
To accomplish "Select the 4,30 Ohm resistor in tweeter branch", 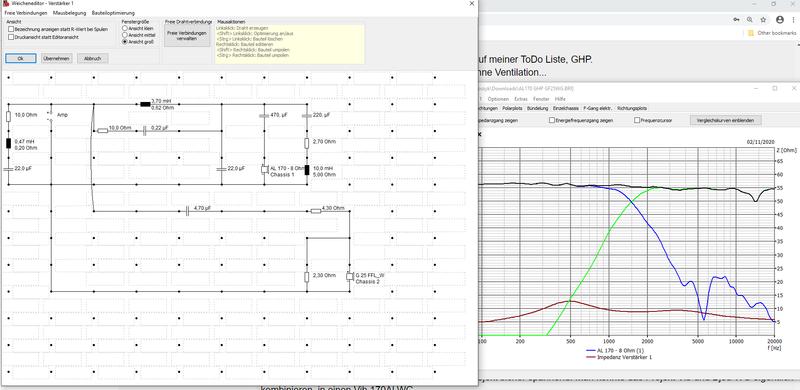I will (315, 210).
